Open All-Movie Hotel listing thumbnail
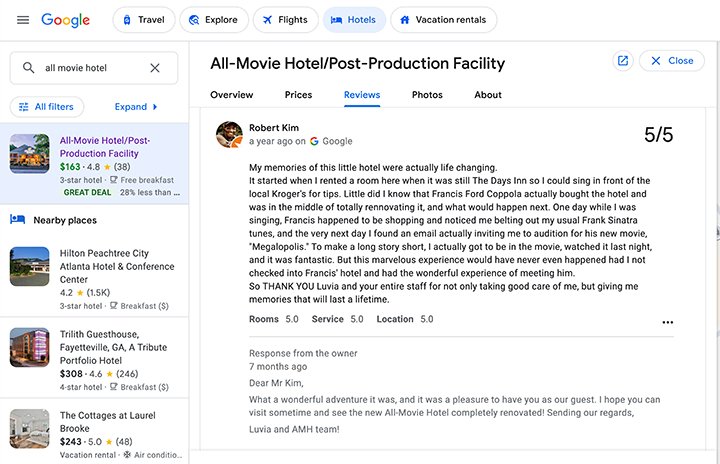 29,153
